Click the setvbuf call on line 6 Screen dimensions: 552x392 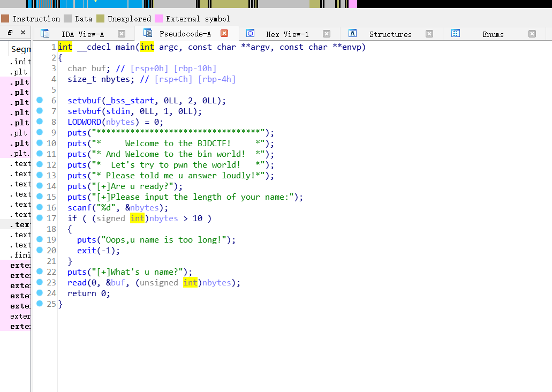[84, 101]
